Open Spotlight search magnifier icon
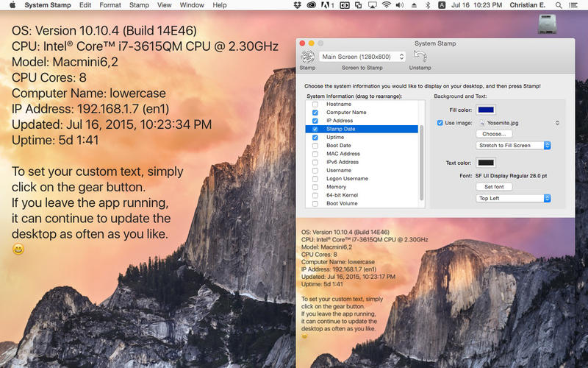Viewport: 588px width, 368px height. pos(559,5)
